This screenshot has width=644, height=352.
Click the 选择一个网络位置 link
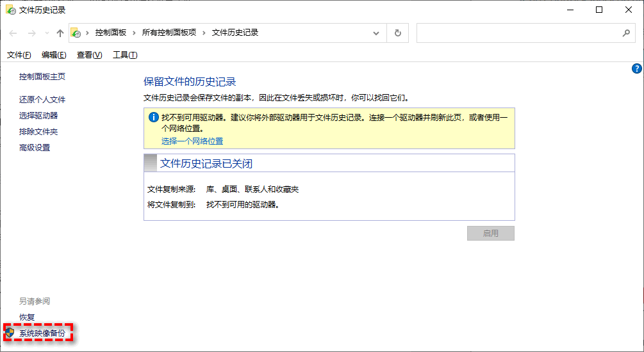coord(192,141)
